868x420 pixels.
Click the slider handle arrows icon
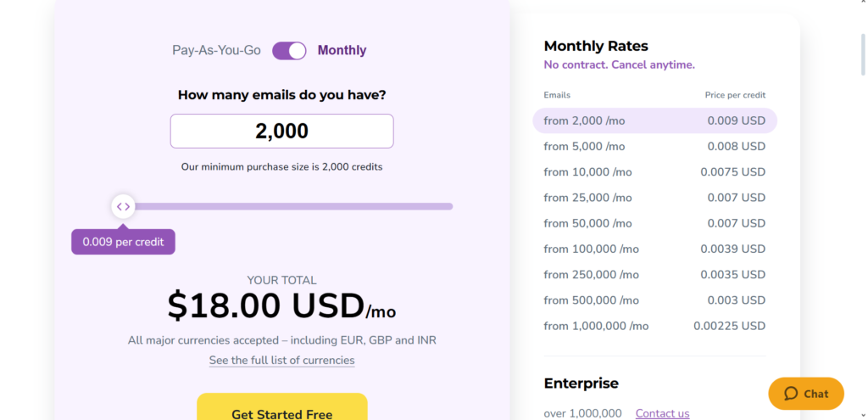[124, 207]
